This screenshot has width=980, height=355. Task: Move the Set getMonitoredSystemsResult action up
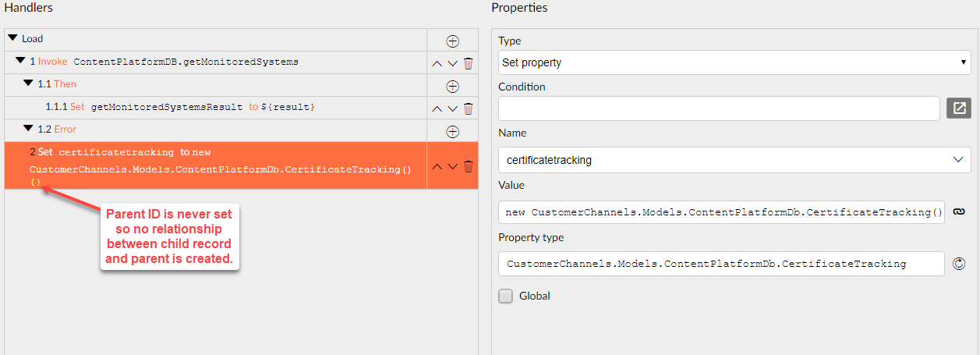(x=437, y=109)
